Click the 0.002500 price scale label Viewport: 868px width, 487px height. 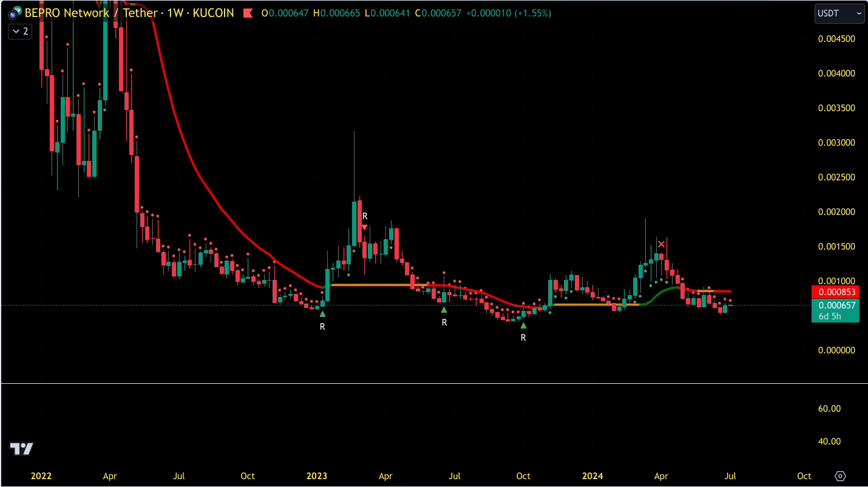pos(836,177)
